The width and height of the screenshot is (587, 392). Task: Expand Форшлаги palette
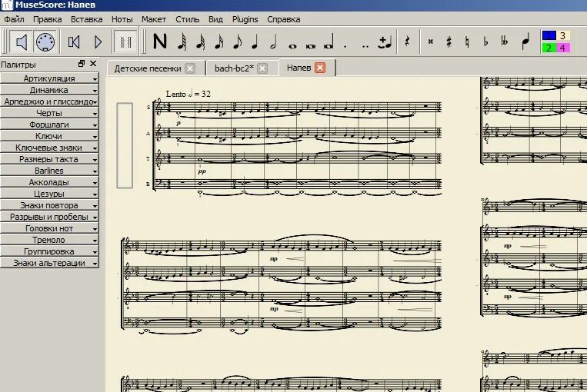coord(49,125)
